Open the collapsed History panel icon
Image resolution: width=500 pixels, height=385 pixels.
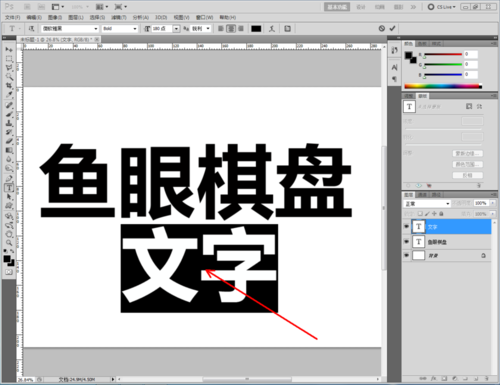tap(394, 50)
